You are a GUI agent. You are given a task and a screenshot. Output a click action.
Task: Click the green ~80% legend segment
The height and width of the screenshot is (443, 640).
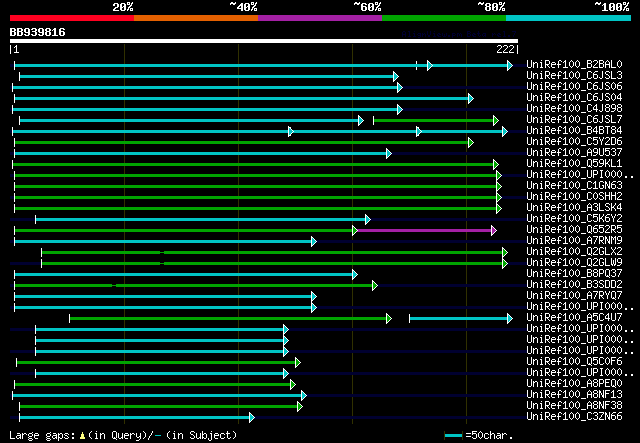444,18
